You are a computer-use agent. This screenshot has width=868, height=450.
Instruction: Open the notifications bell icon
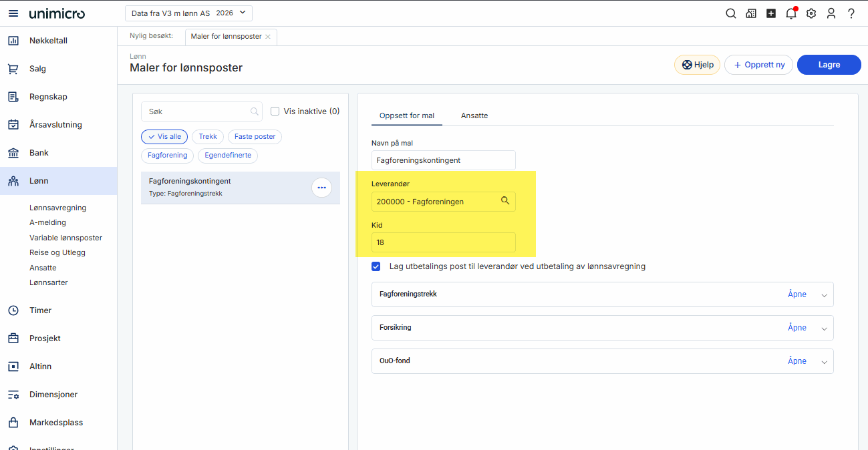(x=791, y=13)
